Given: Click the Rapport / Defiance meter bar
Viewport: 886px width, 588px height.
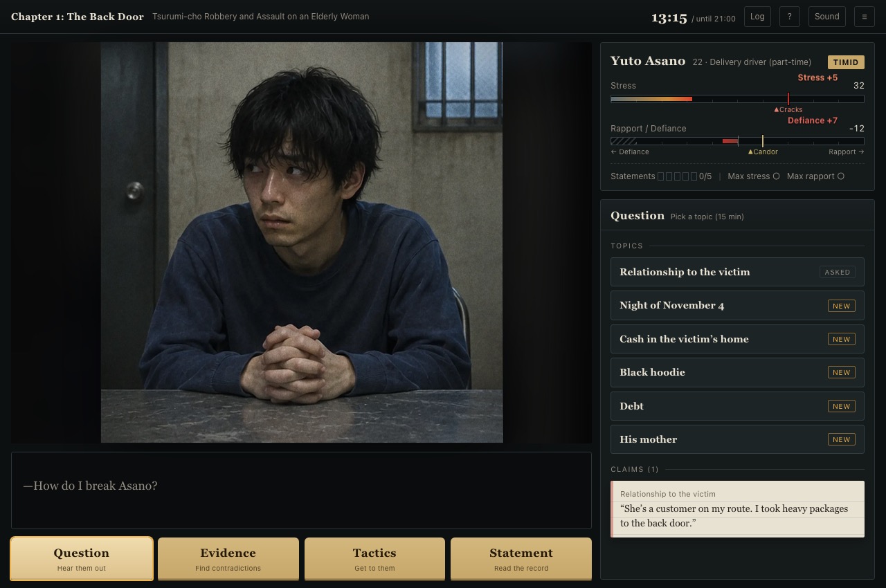Looking at the screenshot, I should coord(737,141).
